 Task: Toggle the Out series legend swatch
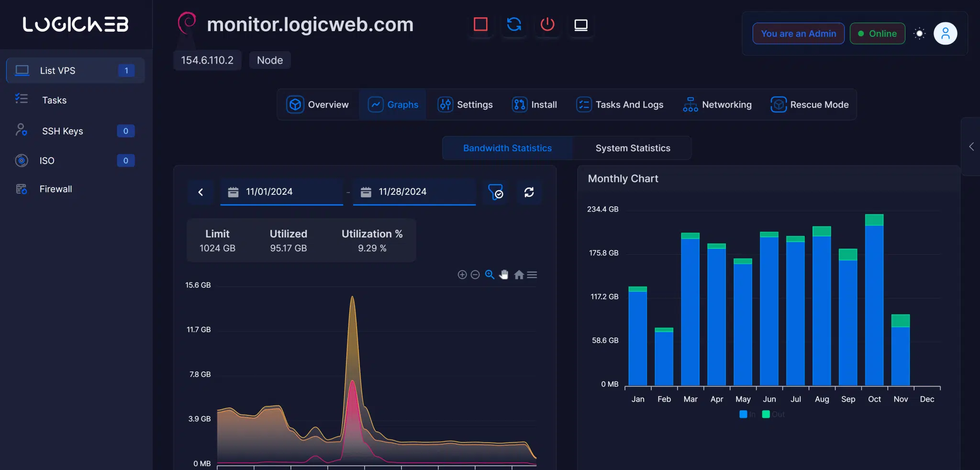tap(766, 414)
